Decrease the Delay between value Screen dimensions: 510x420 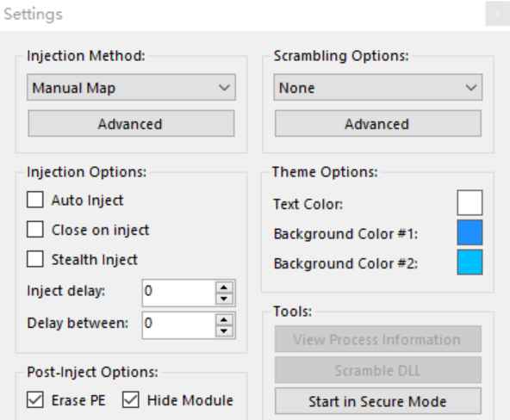(x=224, y=331)
